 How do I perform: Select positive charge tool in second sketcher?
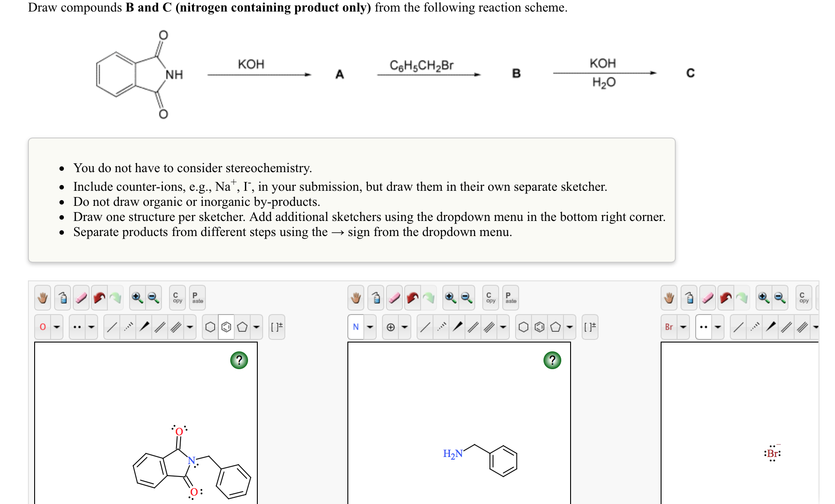[x=390, y=327]
